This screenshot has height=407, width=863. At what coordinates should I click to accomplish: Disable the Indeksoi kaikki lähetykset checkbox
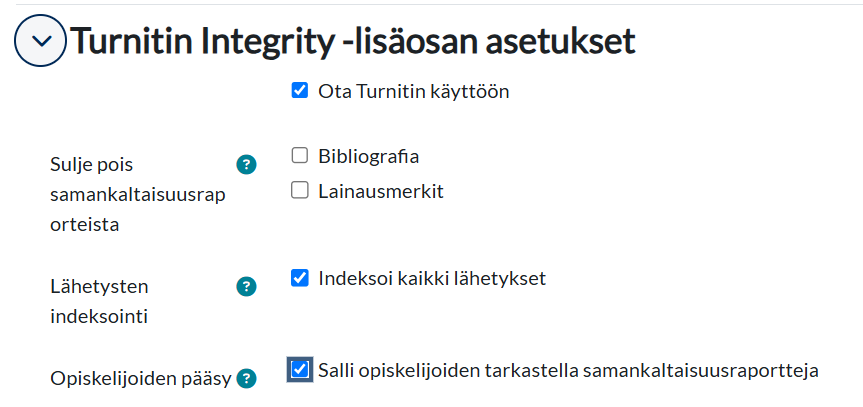click(x=299, y=278)
